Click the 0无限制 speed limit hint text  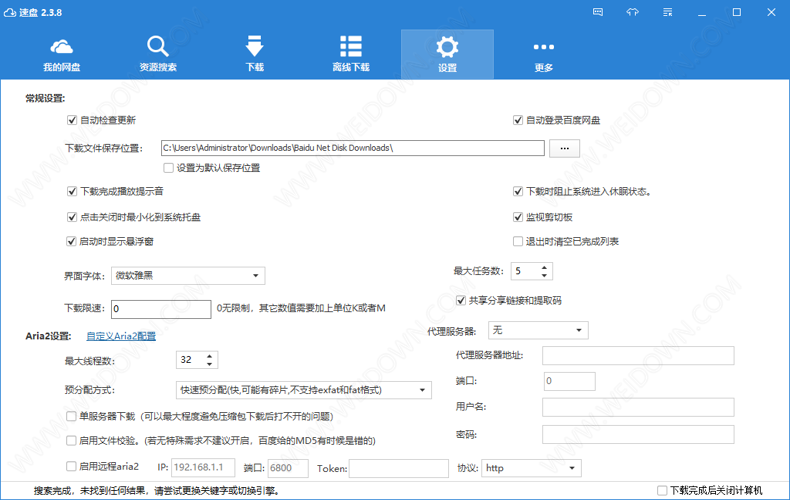[301, 308]
